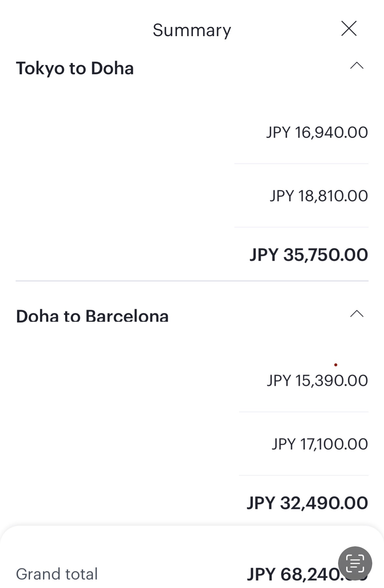Close the Summary panel
This screenshot has width=384, height=588.
point(349,28)
